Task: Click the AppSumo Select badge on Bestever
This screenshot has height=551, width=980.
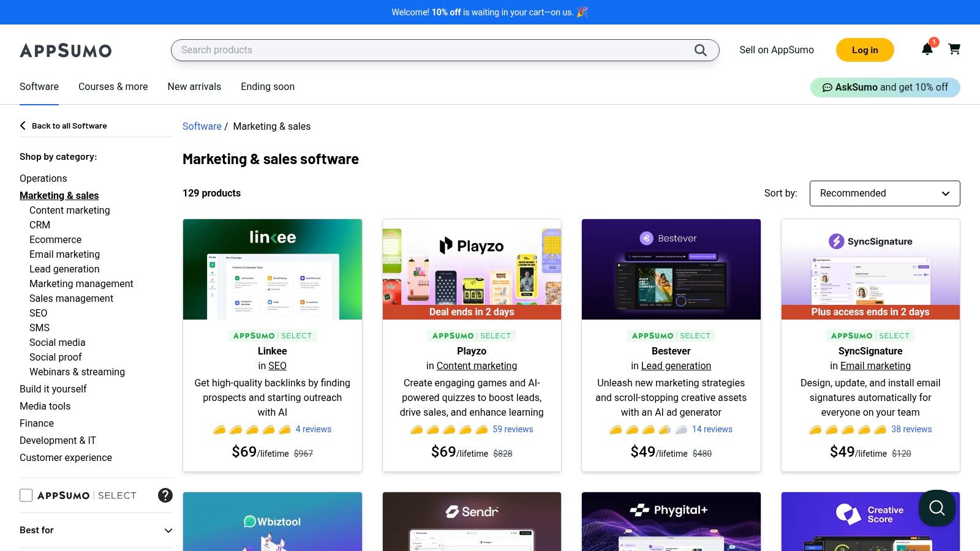Action: click(671, 335)
